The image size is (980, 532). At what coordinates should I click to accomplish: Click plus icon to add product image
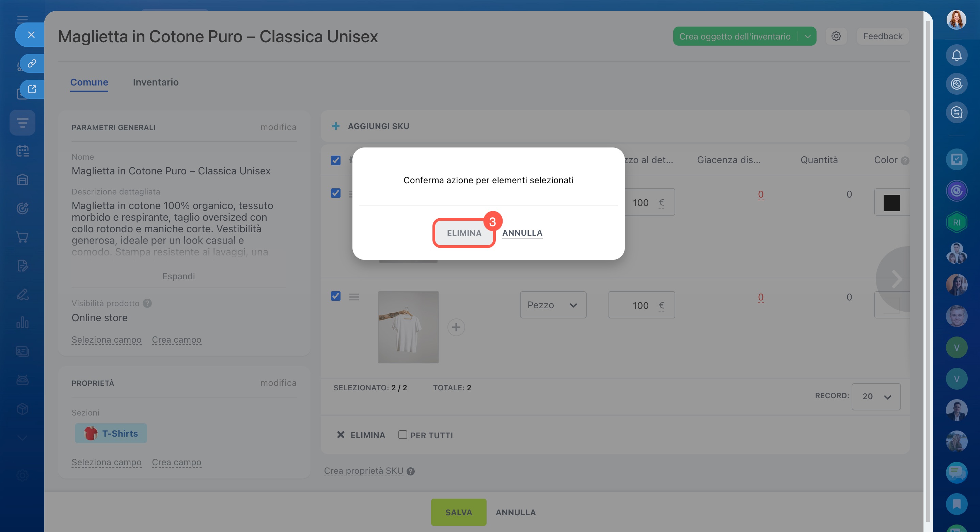(456, 327)
